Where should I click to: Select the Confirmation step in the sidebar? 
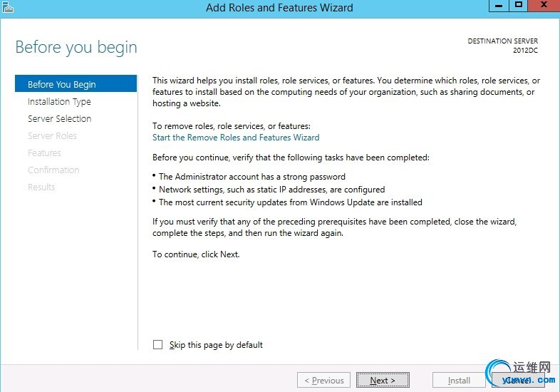(x=53, y=170)
